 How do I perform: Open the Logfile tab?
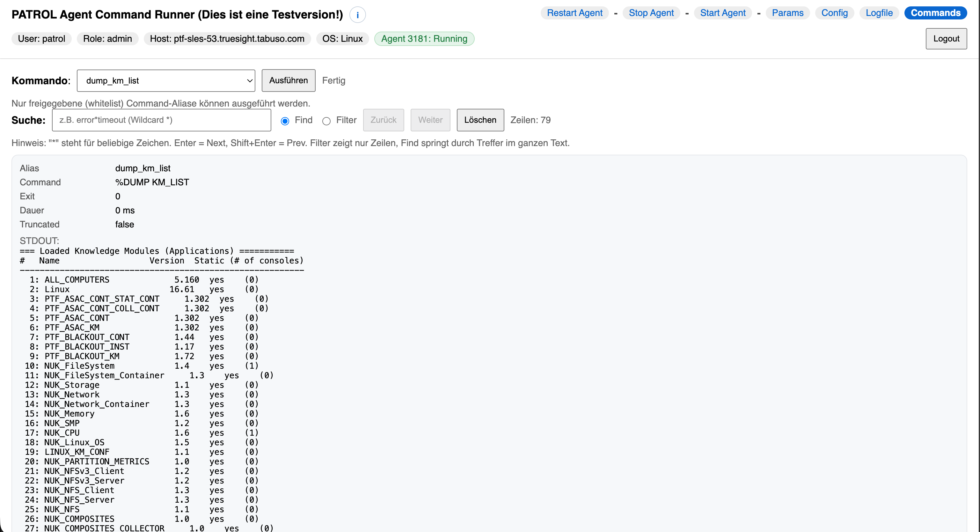[879, 13]
